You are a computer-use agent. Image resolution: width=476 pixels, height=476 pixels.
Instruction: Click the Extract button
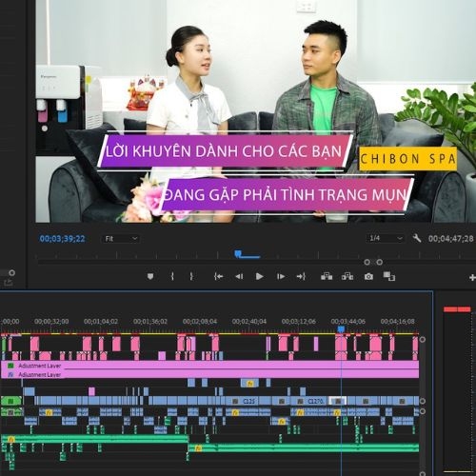click(x=347, y=276)
